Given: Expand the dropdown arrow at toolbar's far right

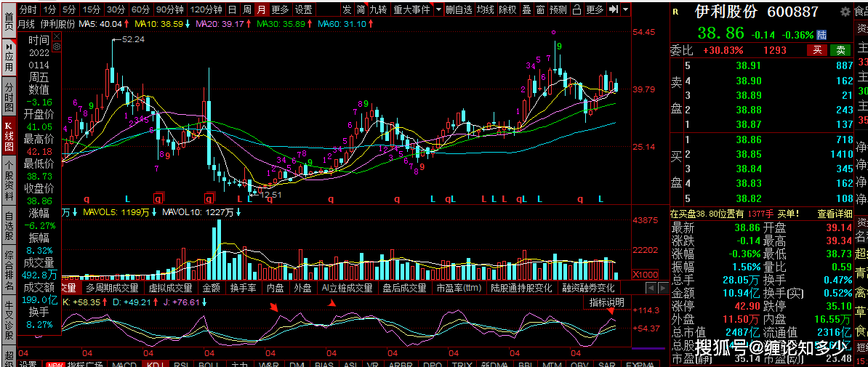Looking at the screenshot, I should pos(625,9).
